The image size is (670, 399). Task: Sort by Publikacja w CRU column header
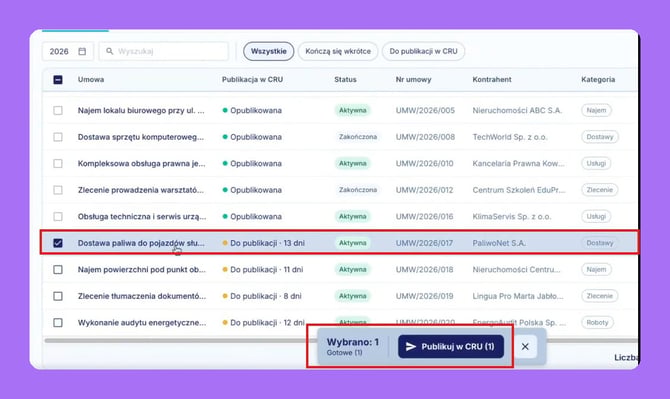click(x=252, y=79)
